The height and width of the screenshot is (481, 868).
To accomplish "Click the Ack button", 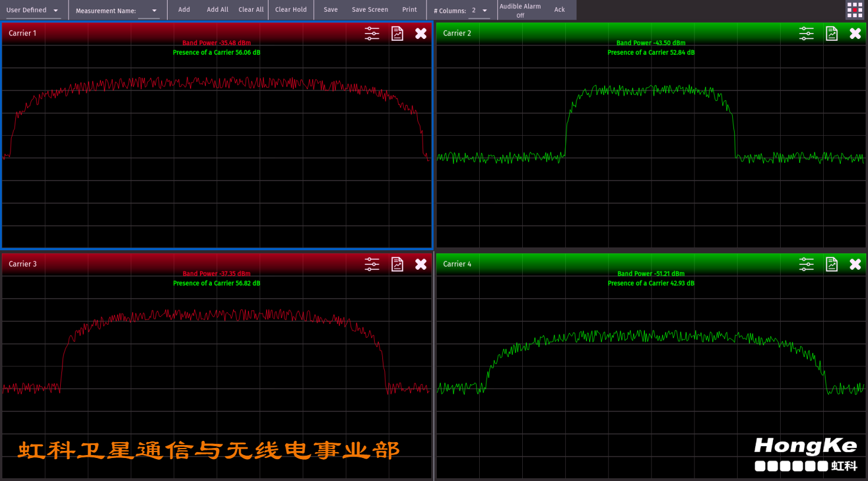I will (x=559, y=9).
